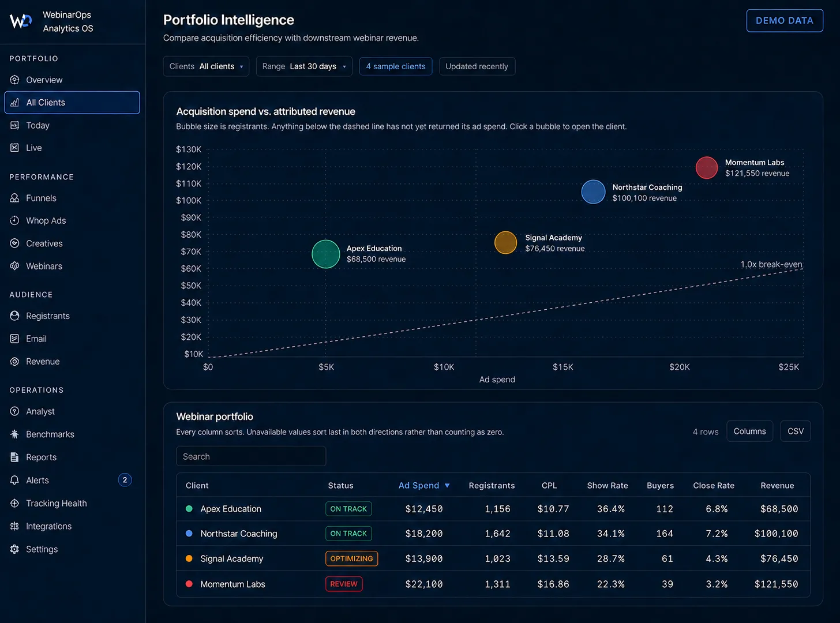The height and width of the screenshot is (623, 840).
Task: Click the Updated recently chip
Action: point(477,66)
